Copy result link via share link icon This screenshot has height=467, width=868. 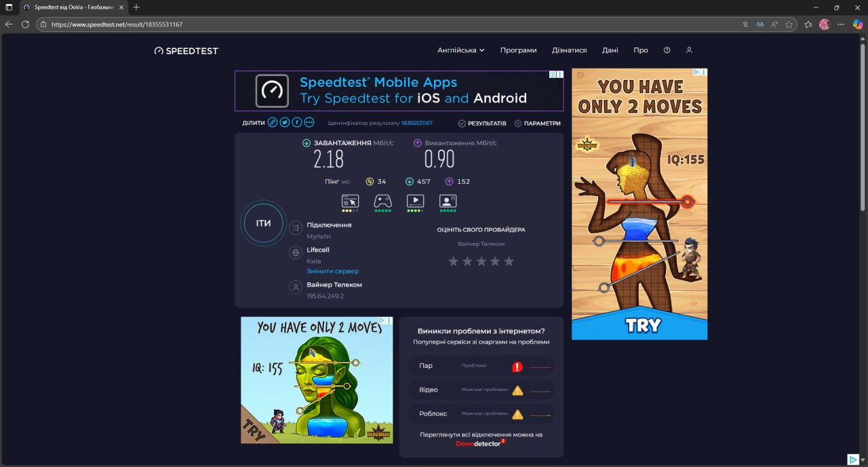[x=273, y=123]
